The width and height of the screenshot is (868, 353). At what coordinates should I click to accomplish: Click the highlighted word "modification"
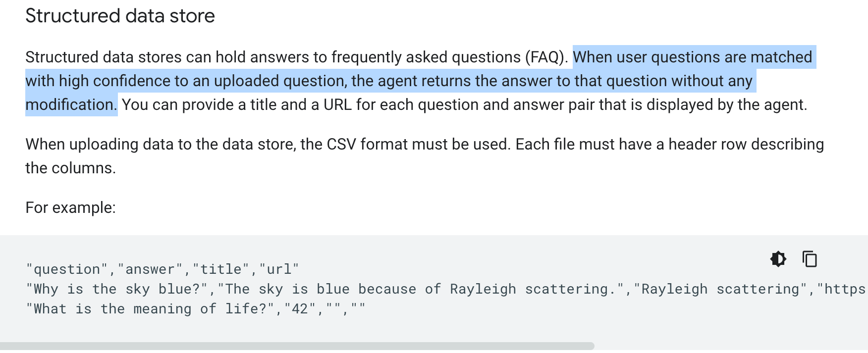coord(70,105)
